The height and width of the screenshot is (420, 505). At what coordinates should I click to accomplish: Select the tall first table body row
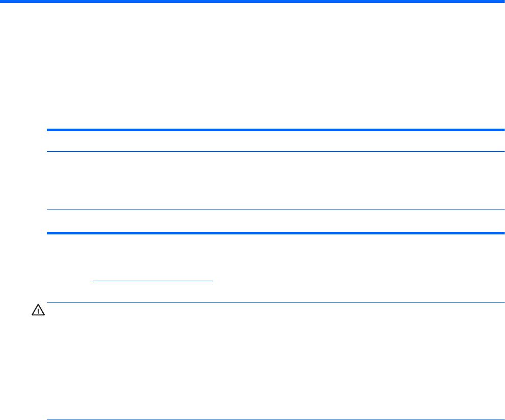(x=272, y=181)
